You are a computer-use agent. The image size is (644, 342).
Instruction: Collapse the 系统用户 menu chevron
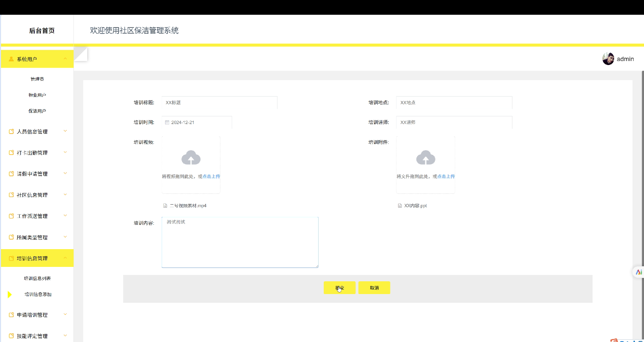click(65, 59)
